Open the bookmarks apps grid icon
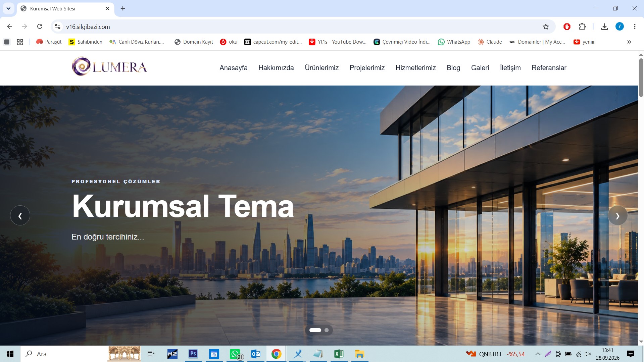This screenshot has height=362, width=644. point(20,42)
